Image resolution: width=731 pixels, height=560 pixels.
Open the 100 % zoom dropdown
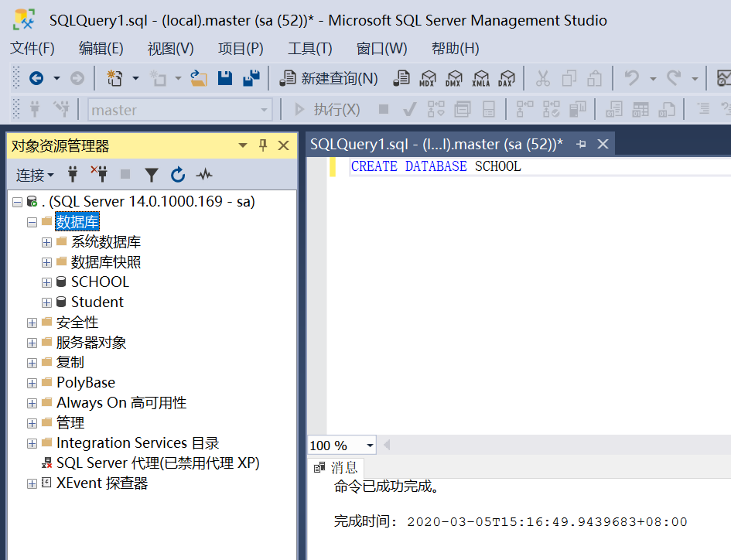[x=370, y=446]
